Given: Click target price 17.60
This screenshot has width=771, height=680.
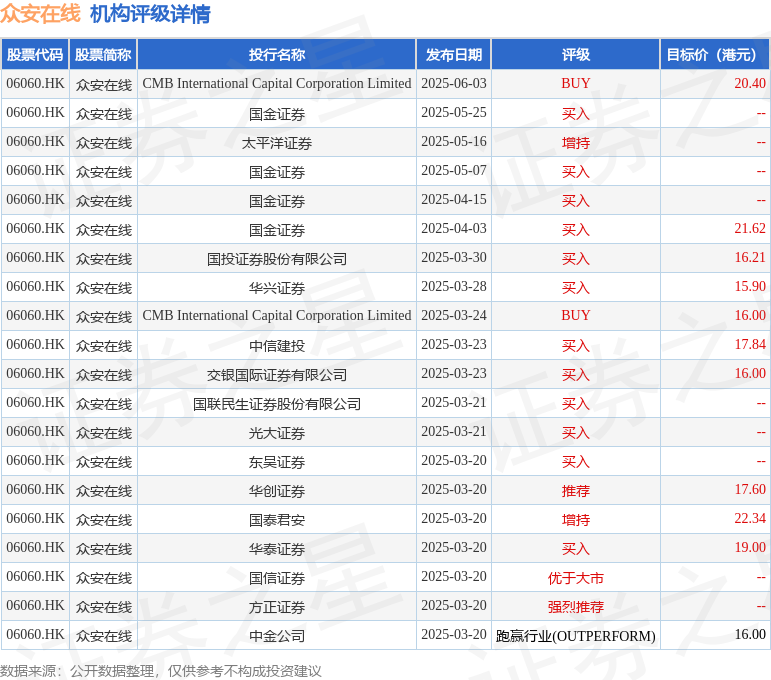Looking at the screenshot, I should (750, 490).
